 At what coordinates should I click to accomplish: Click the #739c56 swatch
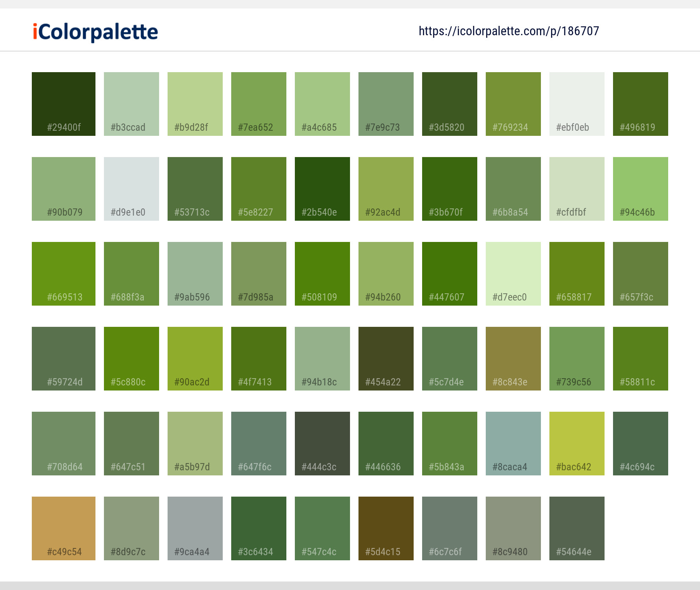577,359
